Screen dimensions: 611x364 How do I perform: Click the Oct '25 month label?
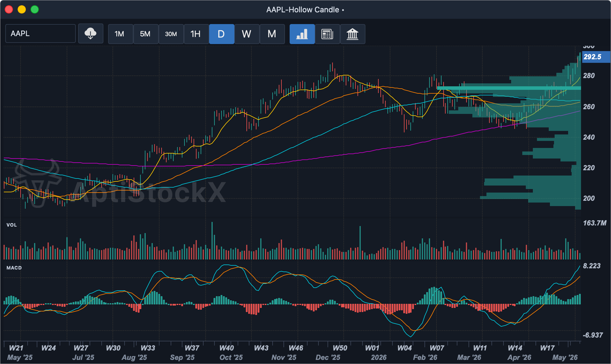click(x=231, y=358)
